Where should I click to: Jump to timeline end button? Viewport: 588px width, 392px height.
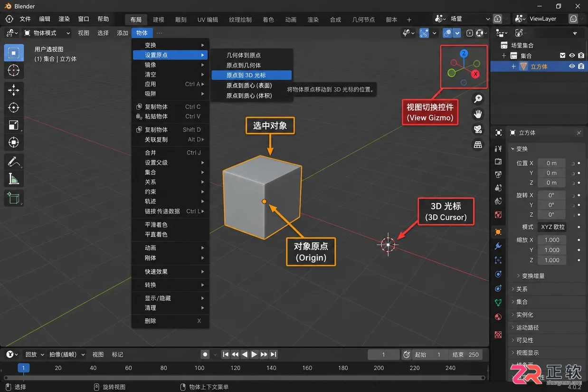[274, 354]
